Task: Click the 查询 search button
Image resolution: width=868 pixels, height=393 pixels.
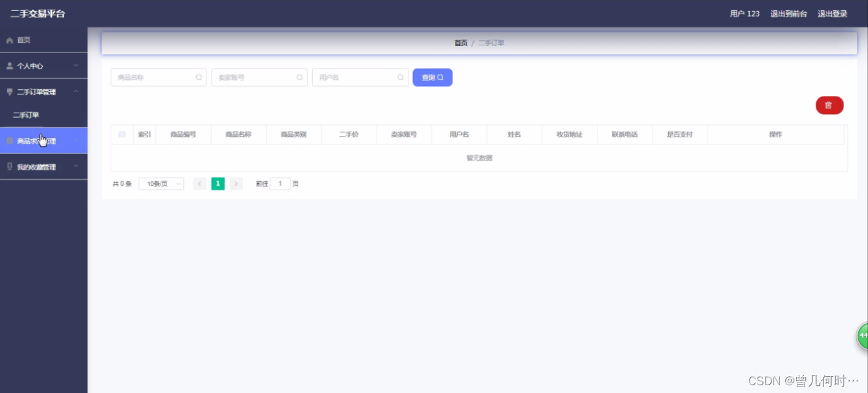Action: pyautogui.click(x=432, y=78)
